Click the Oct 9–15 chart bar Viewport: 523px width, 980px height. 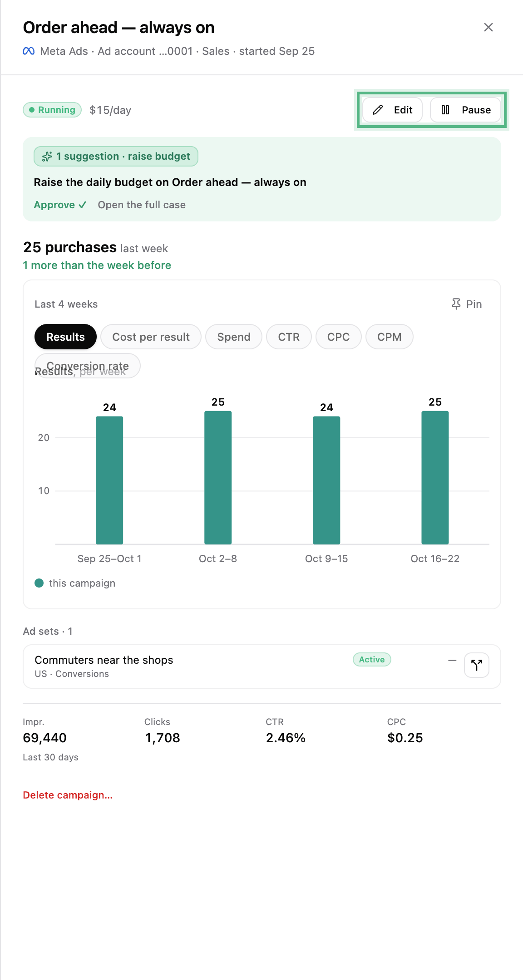(326, 480)
